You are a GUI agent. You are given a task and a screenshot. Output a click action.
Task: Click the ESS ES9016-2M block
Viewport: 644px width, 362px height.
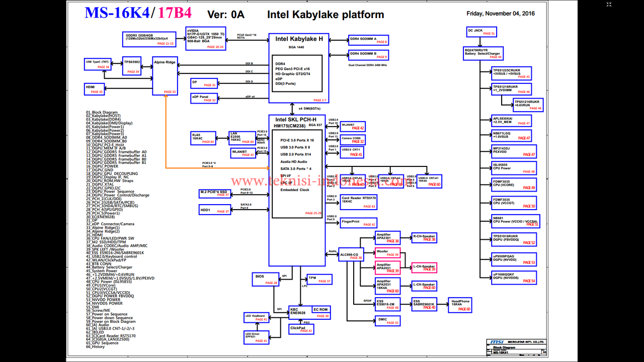(x=387, y=304)
